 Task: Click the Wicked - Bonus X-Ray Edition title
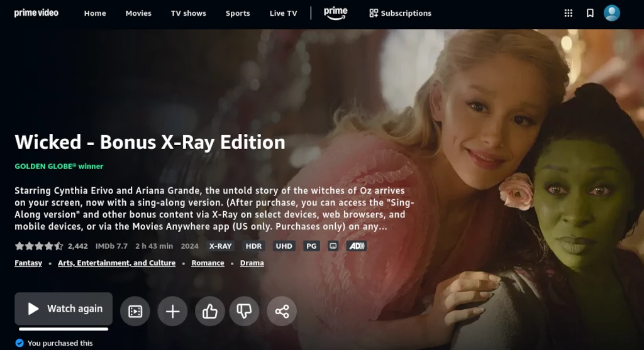pos(150,143)
